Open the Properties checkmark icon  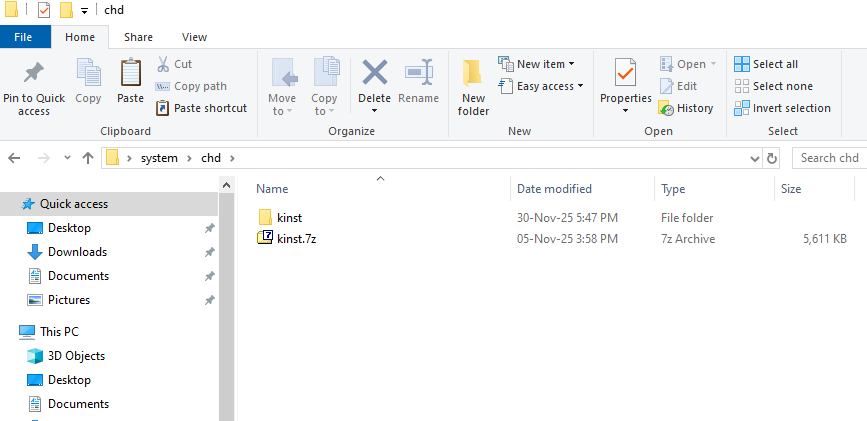click(x=625, y=74)
